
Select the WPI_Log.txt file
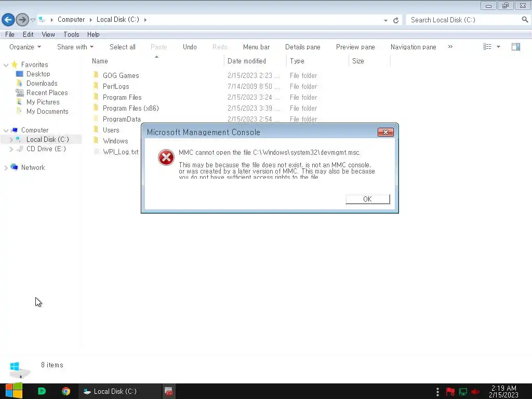pos(121,152)
